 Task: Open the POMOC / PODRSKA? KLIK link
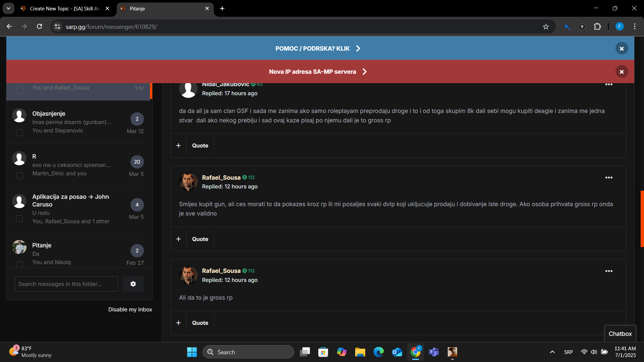[x=318, y=49]
